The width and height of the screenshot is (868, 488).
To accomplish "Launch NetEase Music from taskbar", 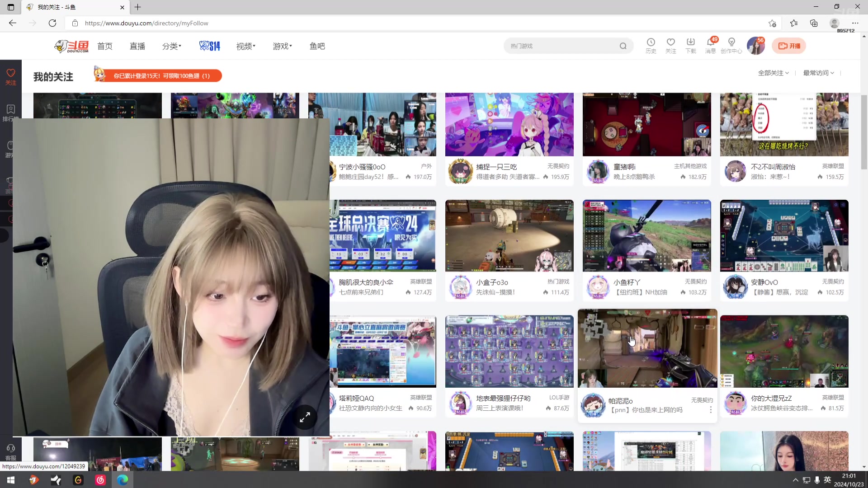I will (100, 480).
